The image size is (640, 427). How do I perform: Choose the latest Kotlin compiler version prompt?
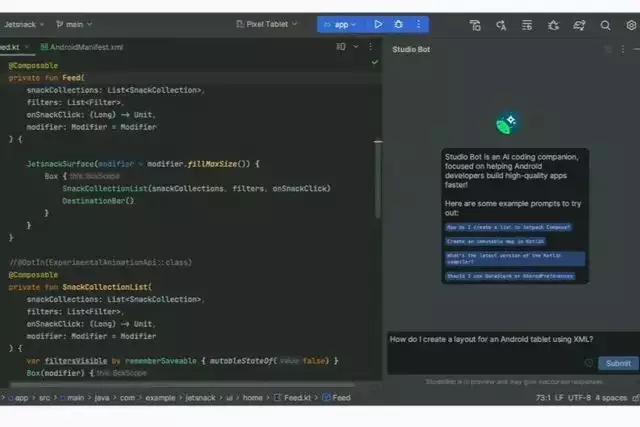pyautogui.click(x=515, y=258)
